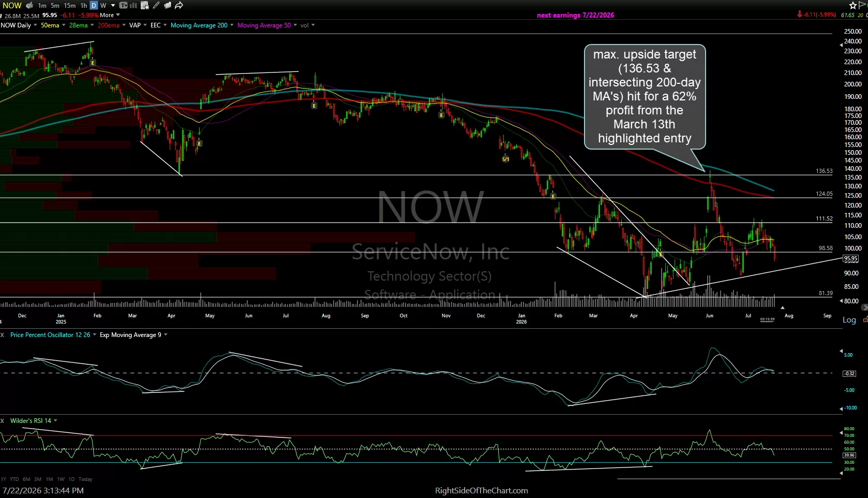Screen dimensions: 868x498
Task: Set chart range to 6M
Action: tap(26, 479)
